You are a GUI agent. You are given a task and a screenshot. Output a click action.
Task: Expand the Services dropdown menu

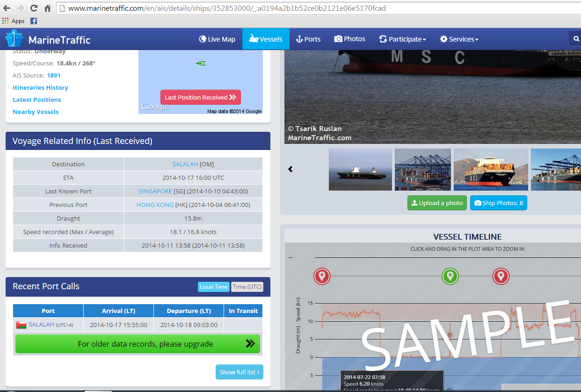pyautogui.click(x=459, y=39)
